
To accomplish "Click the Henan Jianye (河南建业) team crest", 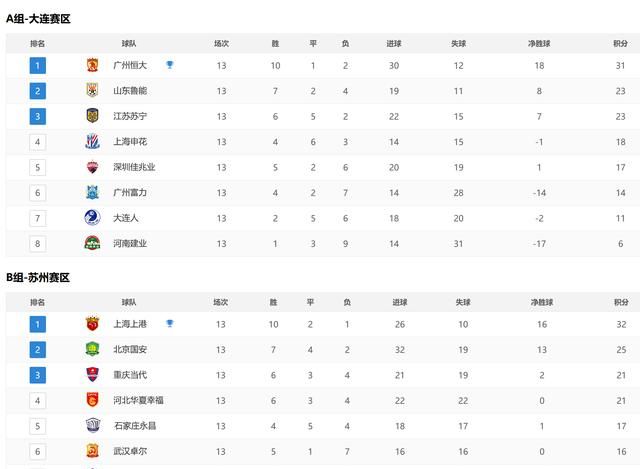I will (x=92, y=243).
